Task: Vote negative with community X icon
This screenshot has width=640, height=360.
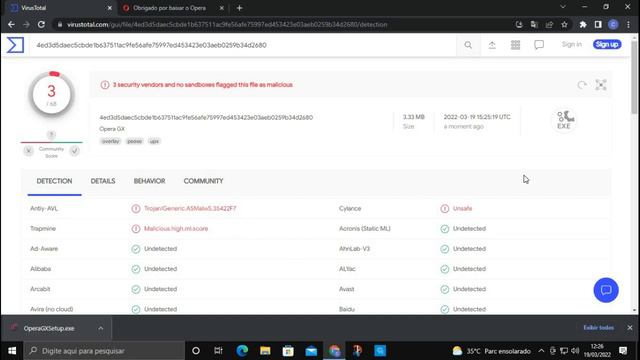Action: [x=28, y=151]
